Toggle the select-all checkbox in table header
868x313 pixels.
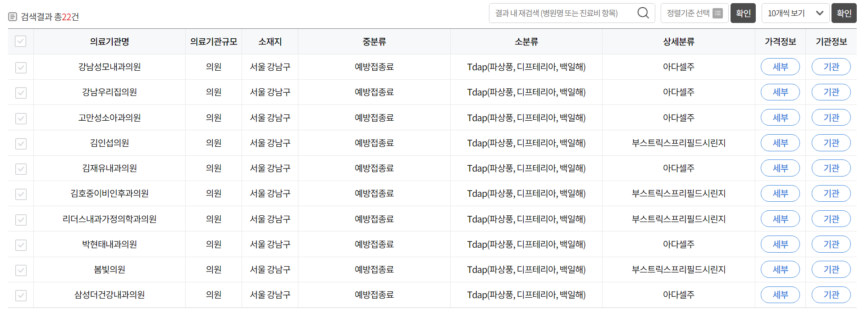tap(21, 41)
